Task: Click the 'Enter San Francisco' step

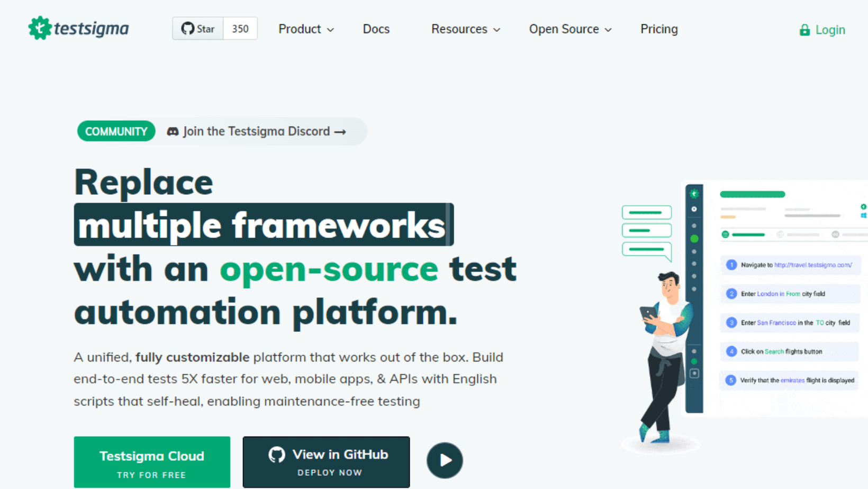Action: point(790,322)
